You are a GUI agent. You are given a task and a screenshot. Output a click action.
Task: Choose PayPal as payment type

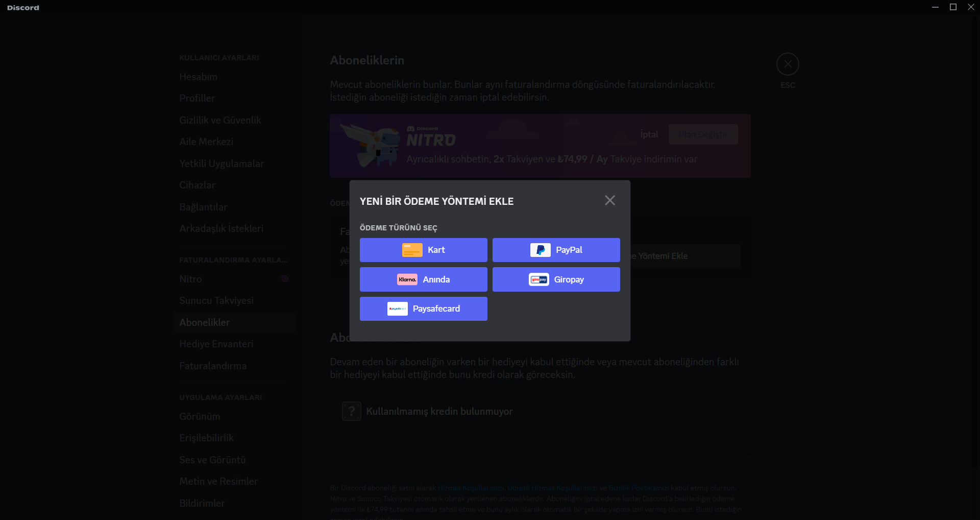coord(556,250)
